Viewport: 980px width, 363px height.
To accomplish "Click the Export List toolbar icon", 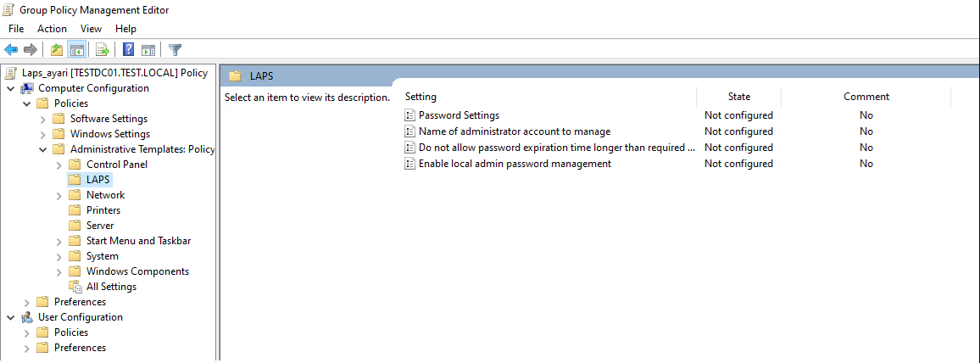I will click(102, 49).
